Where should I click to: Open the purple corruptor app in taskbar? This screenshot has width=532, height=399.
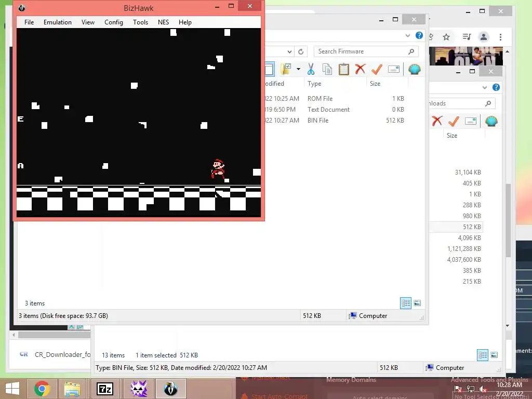(139, 389)
